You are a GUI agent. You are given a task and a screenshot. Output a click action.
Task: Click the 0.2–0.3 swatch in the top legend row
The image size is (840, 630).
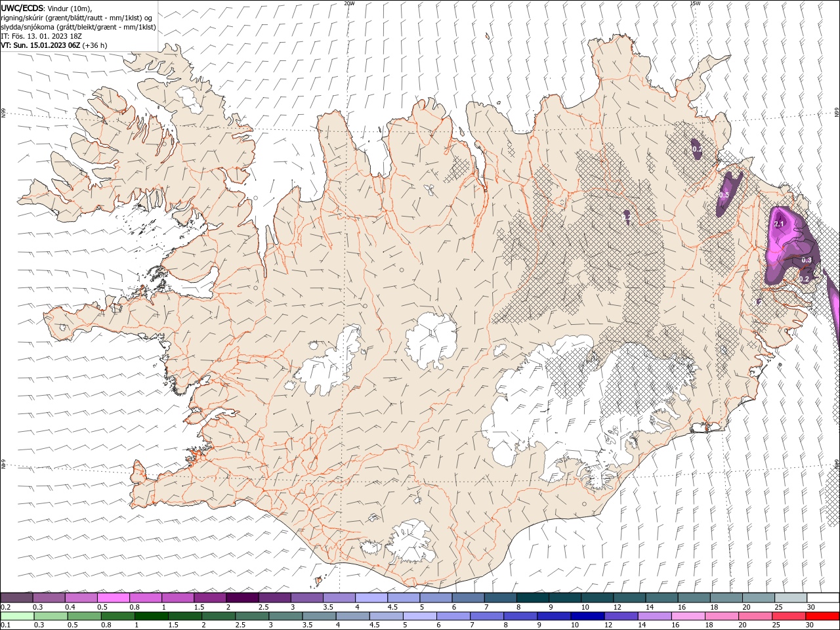tap(16, 598)
